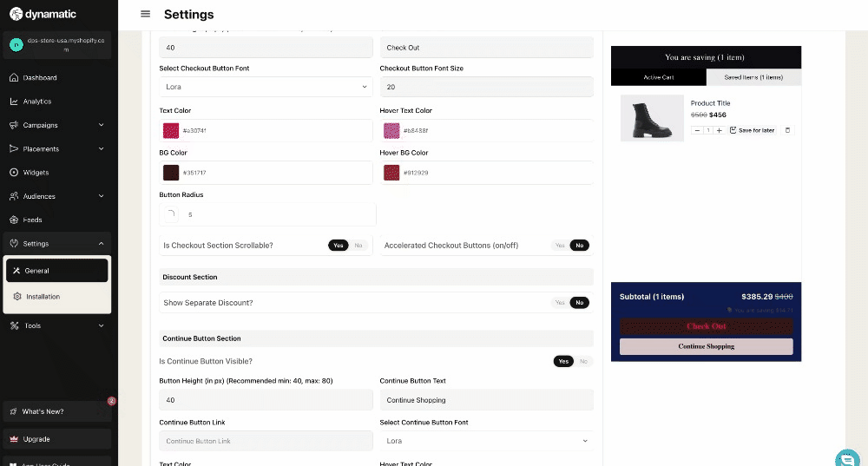Open chat support bubble icon
The image size is (868, 466).
[845, 458]
